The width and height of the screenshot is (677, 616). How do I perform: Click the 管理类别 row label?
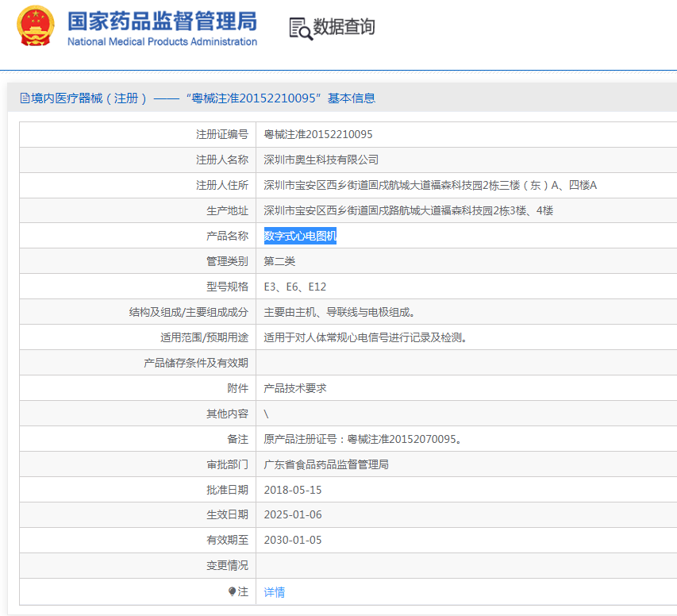point(227,261)
